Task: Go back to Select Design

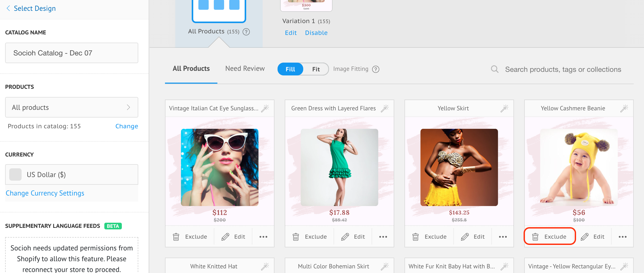Action: point(31,8)
